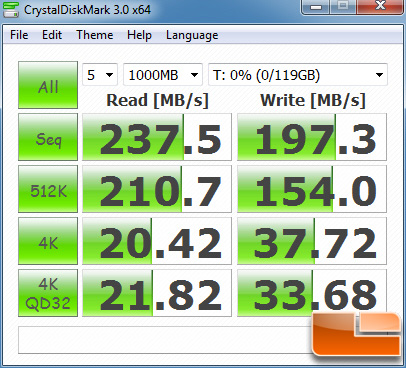Viewport: 406px width, 368px height.
Task: Select the 4K QD32 read result 21.82
Action: tap(157, 293)
